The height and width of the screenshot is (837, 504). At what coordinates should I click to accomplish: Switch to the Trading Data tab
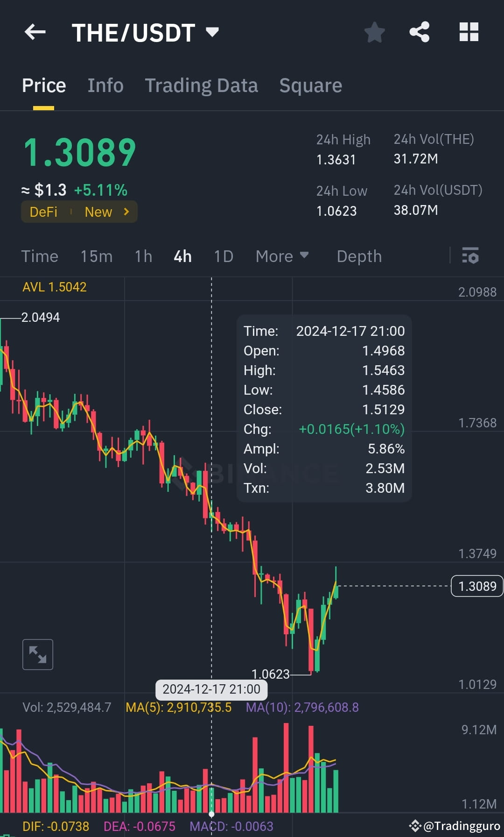(202, 85)
